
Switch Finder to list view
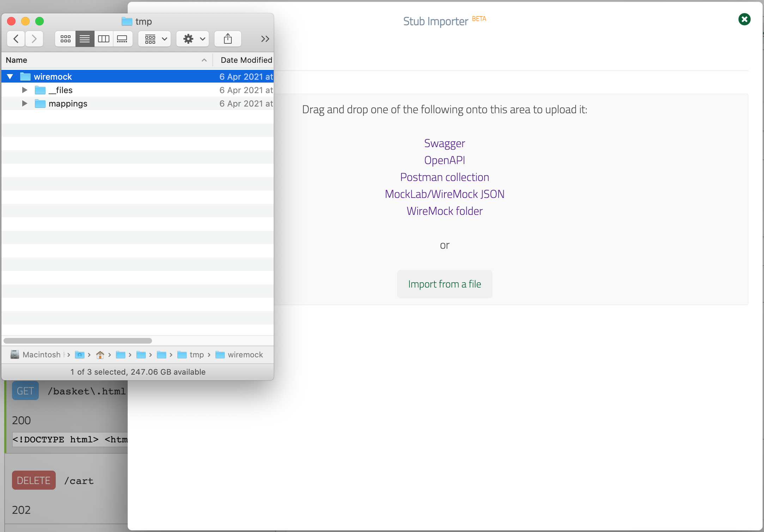(x=85, y=39)
